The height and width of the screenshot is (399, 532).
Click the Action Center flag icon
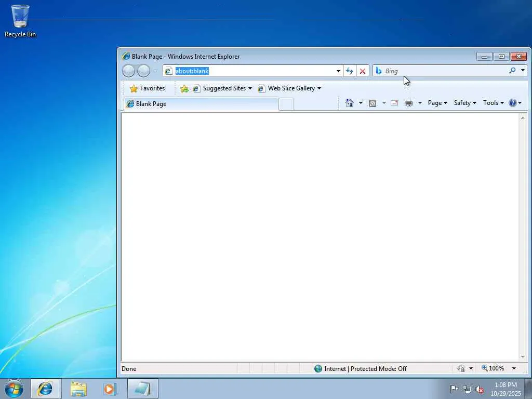point(454,389)
